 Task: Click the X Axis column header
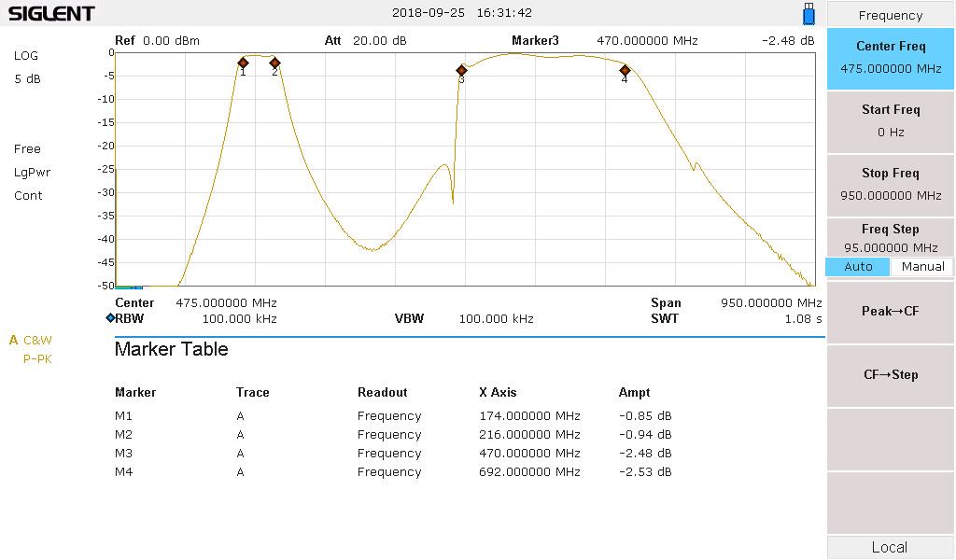498,392
